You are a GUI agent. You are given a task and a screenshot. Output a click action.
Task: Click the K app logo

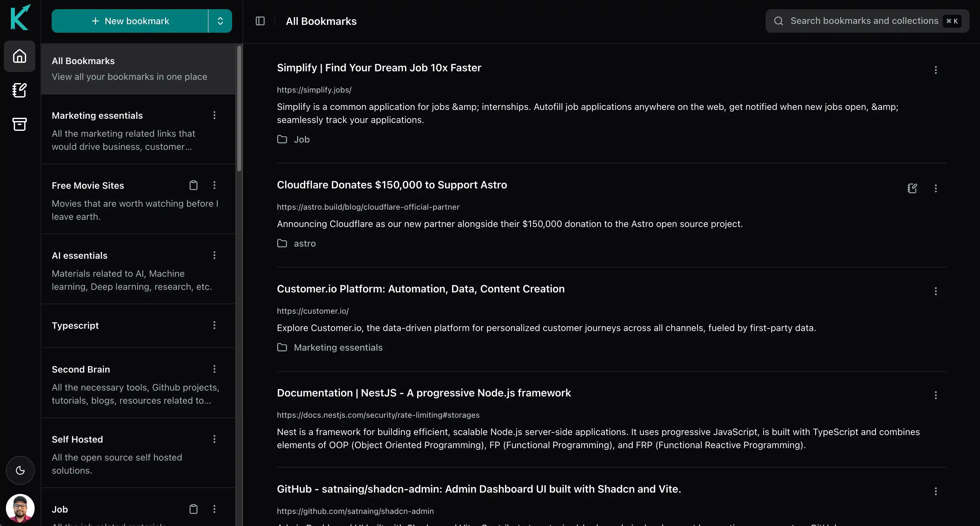[x=19, y=18]
